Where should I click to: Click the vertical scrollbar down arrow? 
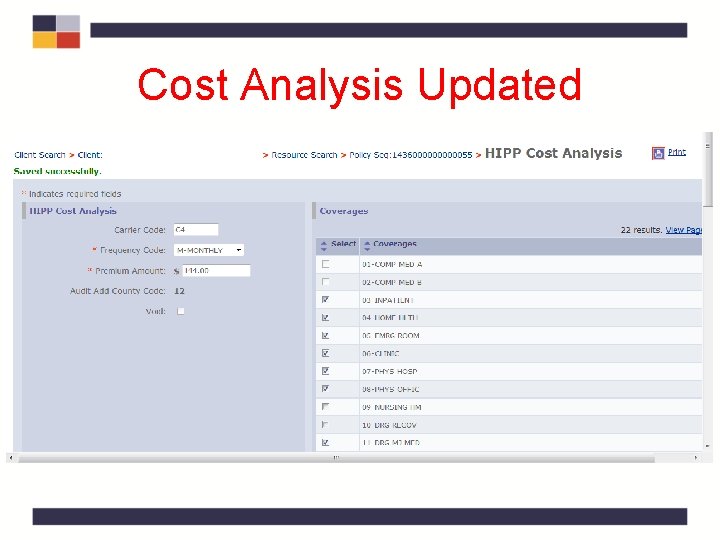pyautogui.click(x=708, y=445)
